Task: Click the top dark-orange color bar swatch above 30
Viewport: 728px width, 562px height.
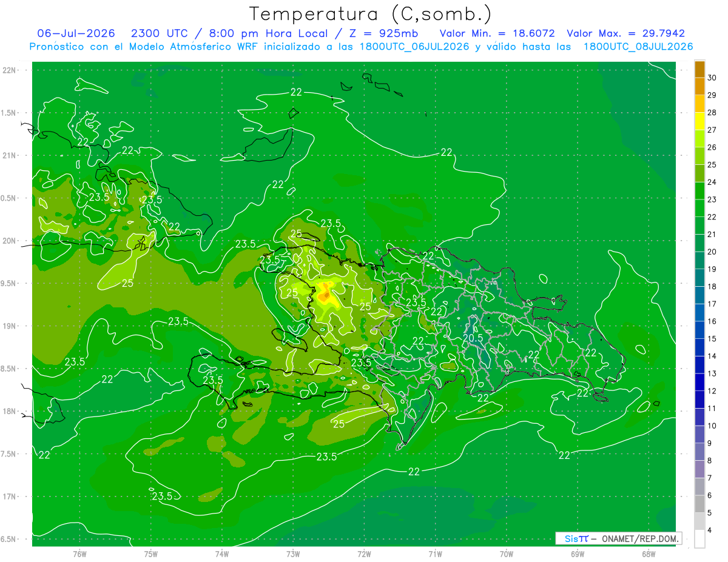Action: (699, 70)
